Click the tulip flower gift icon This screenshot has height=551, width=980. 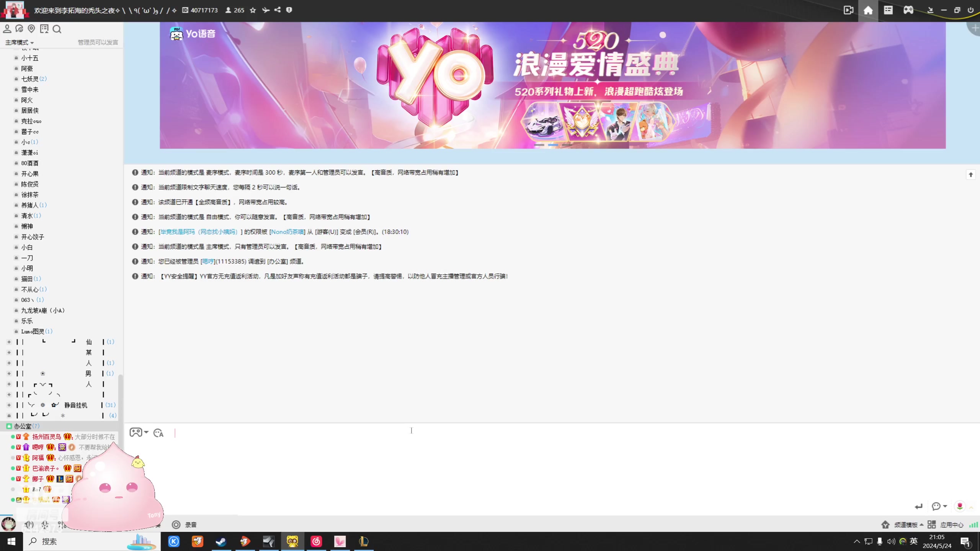pos(960,506)
